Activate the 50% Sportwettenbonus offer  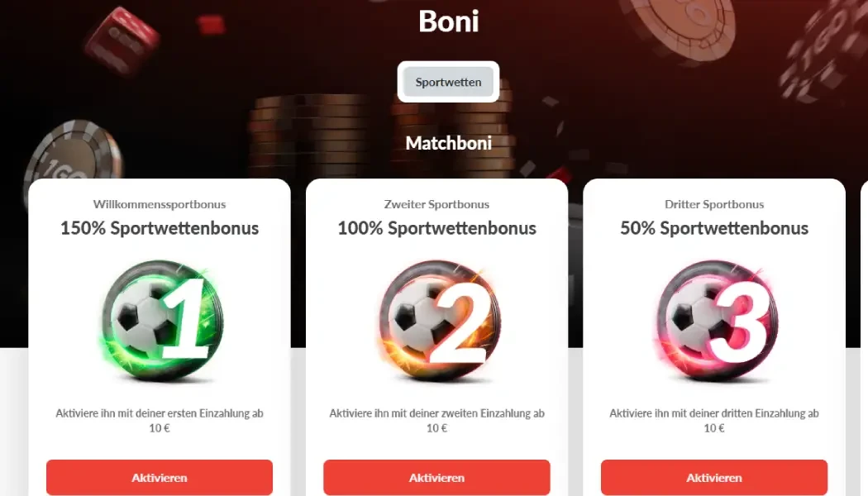pyautogui.click(x=714, y=477)
